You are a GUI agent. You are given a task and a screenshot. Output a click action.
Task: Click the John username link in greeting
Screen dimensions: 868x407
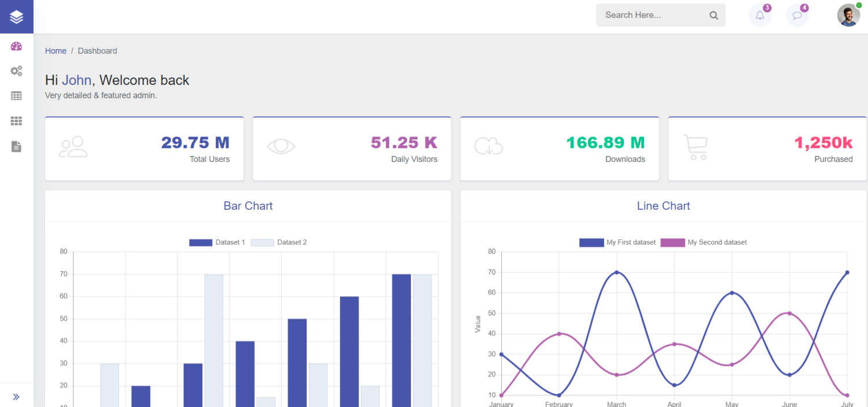(76, 80)
